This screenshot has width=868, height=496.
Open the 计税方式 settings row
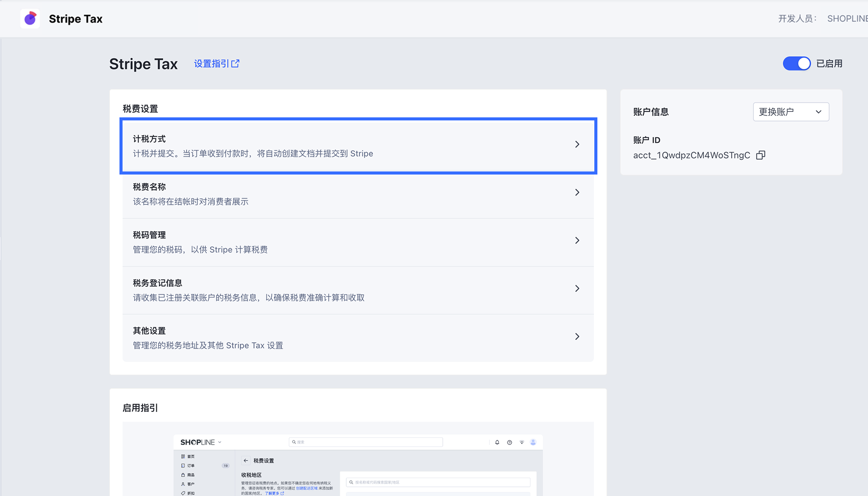tap(358, 146)
